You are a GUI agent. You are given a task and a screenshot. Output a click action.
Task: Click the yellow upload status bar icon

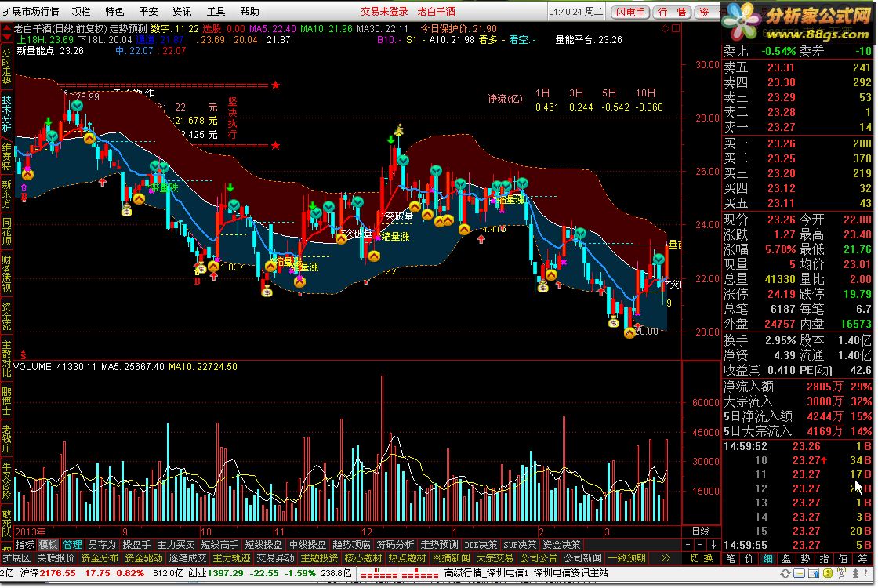(827, 573)
